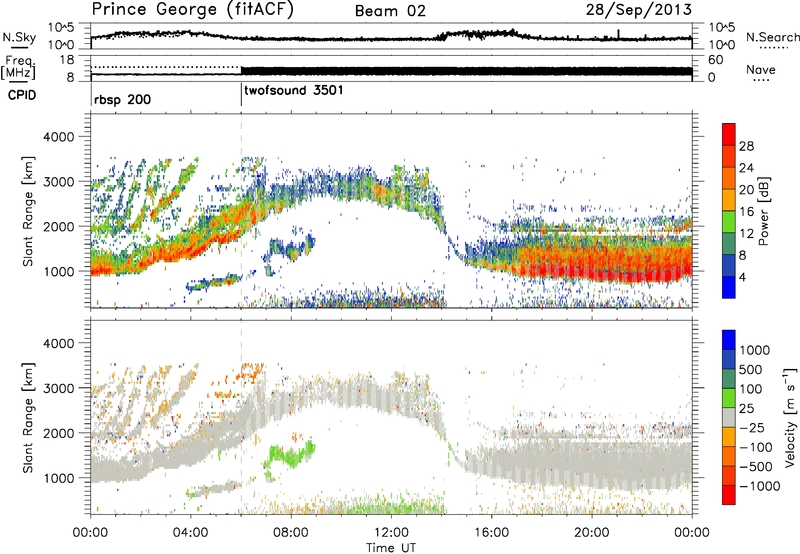This screenshot has height=554, width=800.
Task: Select the red bottom segment of Velocity colorbar
Action: (729, 495)
